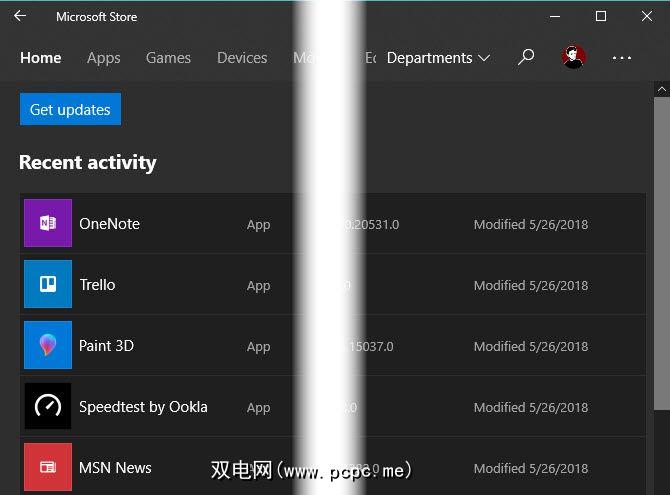Select the Paint 3D app name
The width and height of the screenshot is (670, 495).
(x=106, y=345)
